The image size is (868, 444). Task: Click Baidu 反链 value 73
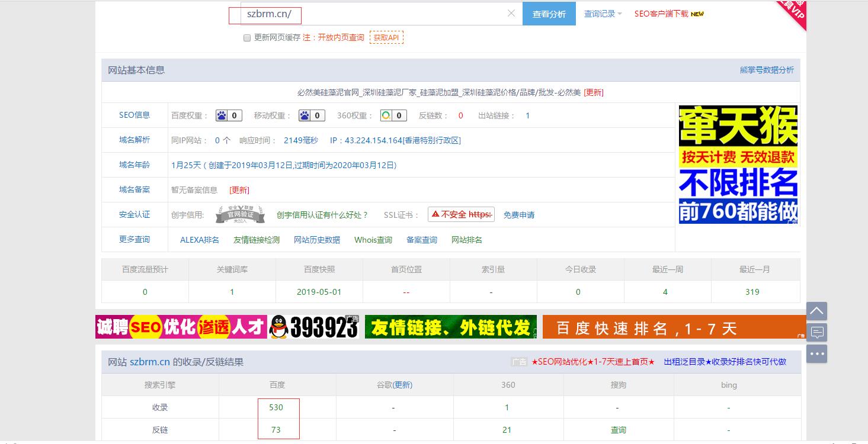coord(276,430)
